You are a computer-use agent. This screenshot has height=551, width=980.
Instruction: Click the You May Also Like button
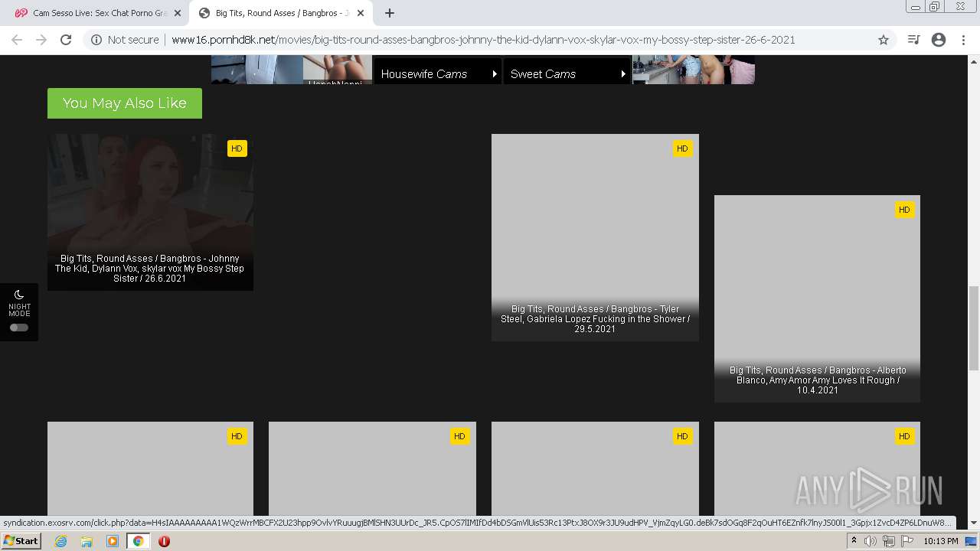point(125,103)
